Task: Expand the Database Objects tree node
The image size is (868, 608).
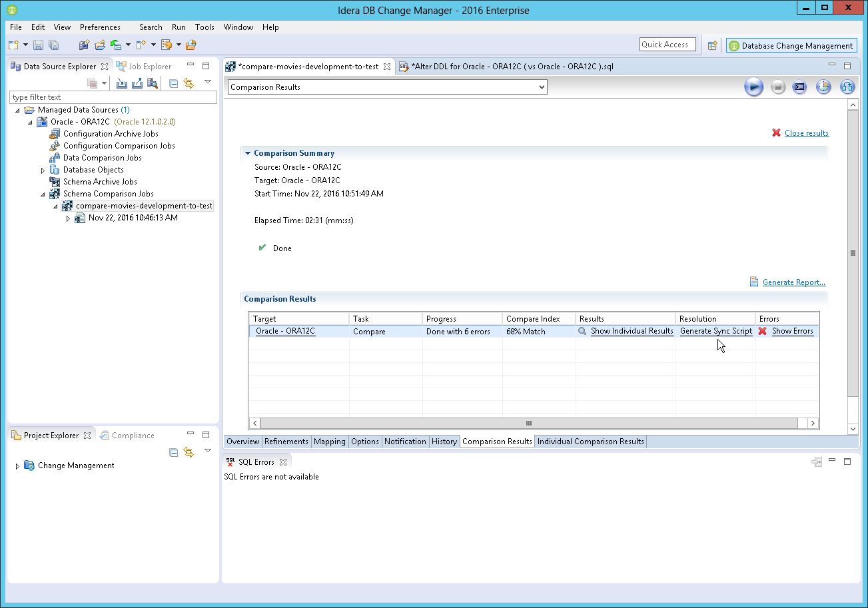Action: pos(43,170)
